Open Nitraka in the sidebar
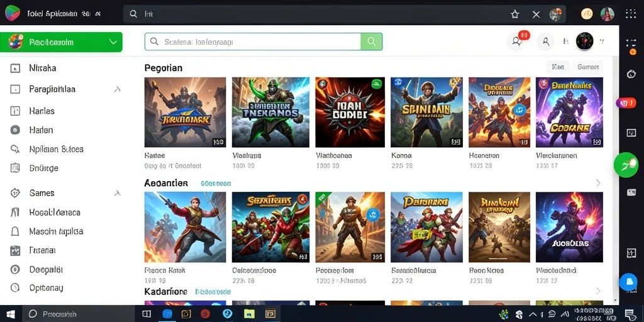Image resolution: width=644 pixels, height=322 pixels. pos(42,68)
